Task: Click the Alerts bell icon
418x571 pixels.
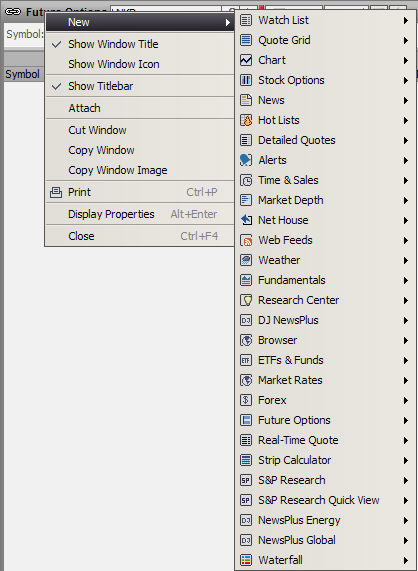Action: pos(246,160)
